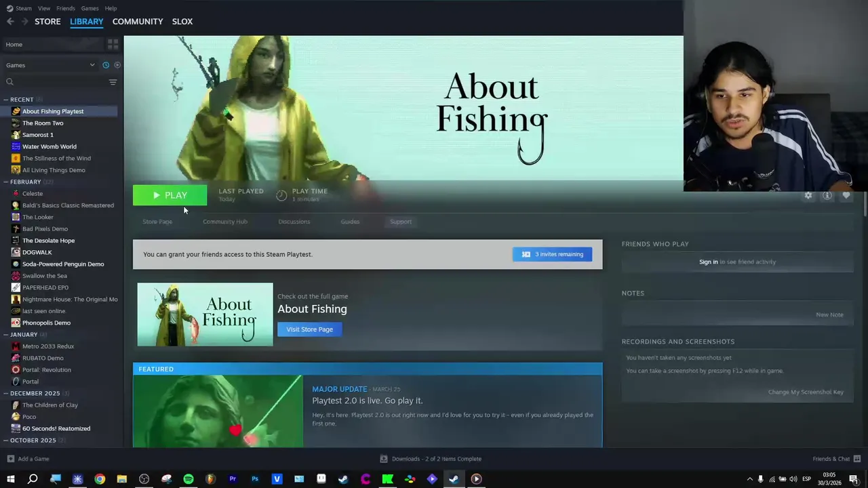Click Sign in for friend activity
Viewport: 868px width, 488px height.
coord(709,262)
